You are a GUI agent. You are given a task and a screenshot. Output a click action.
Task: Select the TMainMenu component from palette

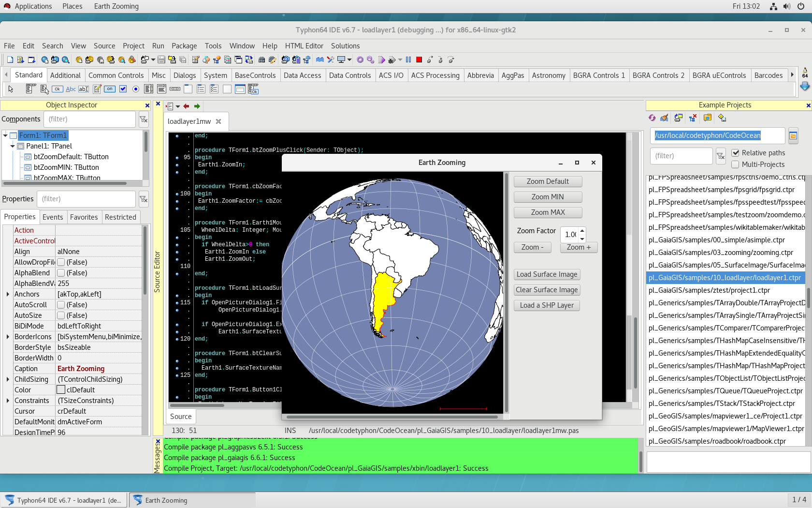pyautogui.click(x=31, y=89)
